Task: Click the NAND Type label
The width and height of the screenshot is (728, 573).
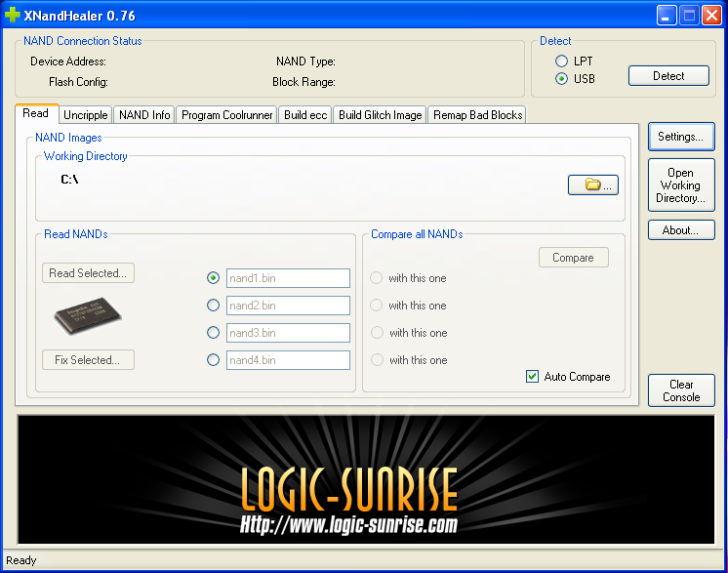Action: pos(305,61)
